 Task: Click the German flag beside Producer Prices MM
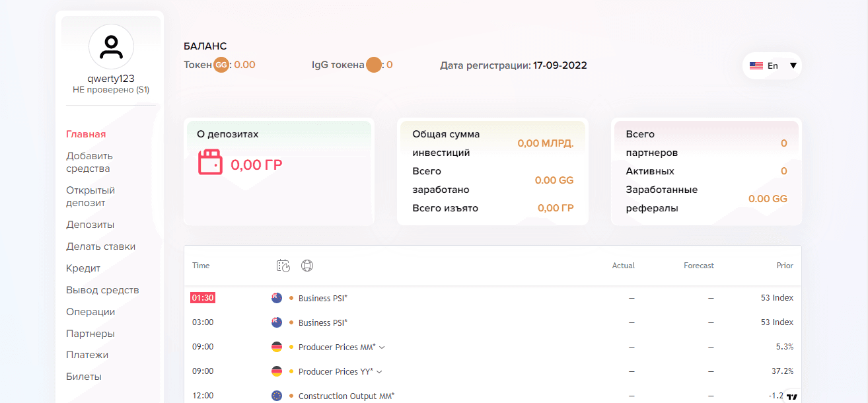click(x=277, y=347)
